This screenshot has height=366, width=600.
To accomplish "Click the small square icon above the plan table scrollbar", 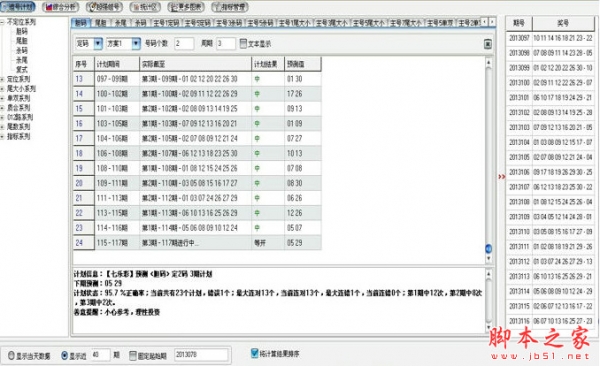I will [488, 44].
